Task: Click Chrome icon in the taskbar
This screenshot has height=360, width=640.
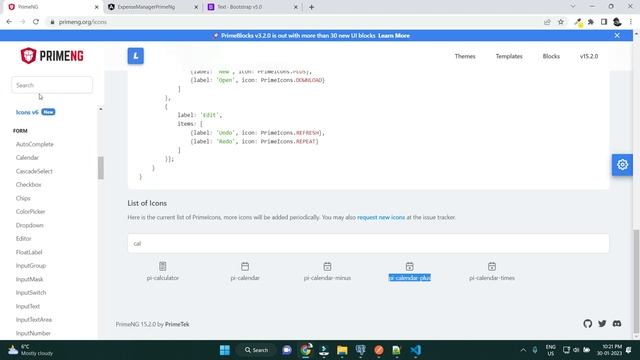Action: click(306, 350)
